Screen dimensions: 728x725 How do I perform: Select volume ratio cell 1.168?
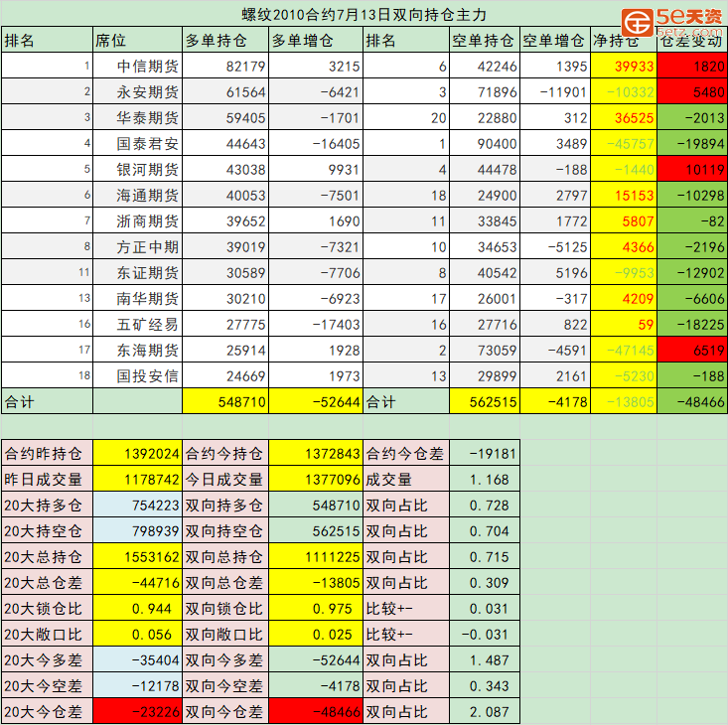485,479
